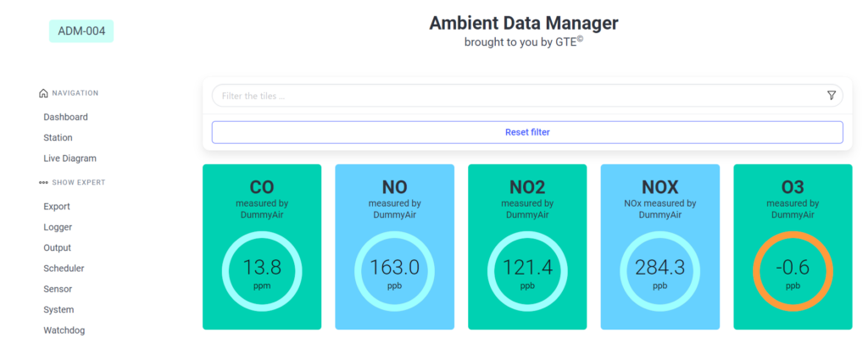
Task: Click the Reset filter button
Action: [x=527, y=132]
